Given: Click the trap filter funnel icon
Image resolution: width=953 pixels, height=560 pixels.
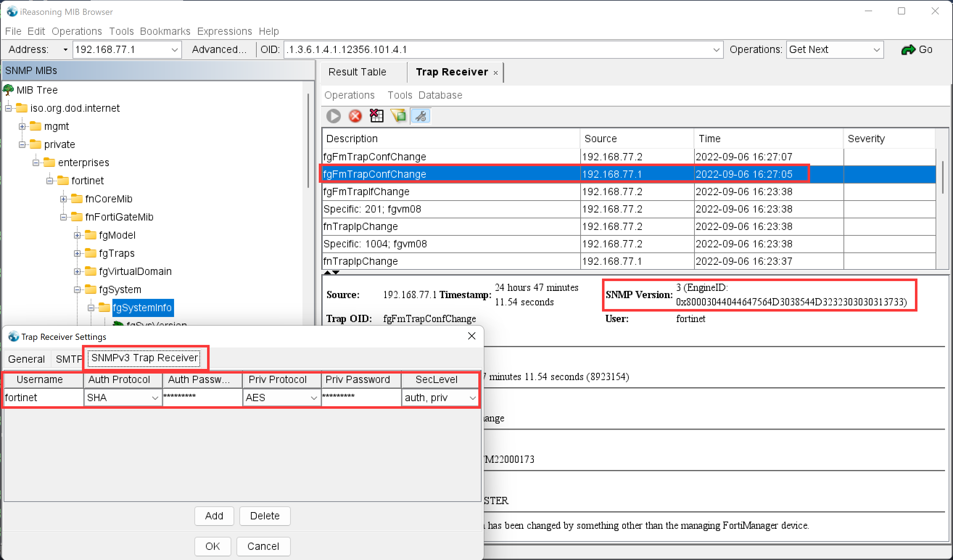Looking at the screenshot, I should tap(398, 116).
